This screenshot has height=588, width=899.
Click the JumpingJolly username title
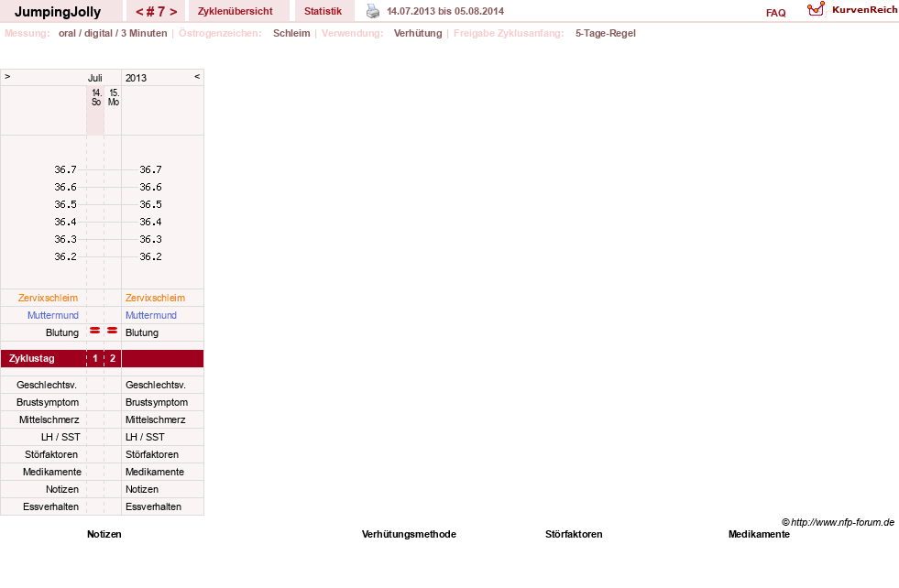click(x=58, y=12)
